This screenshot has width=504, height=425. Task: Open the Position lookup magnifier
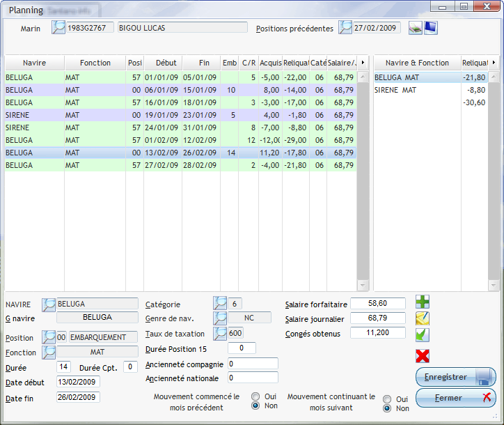(49, 337)
